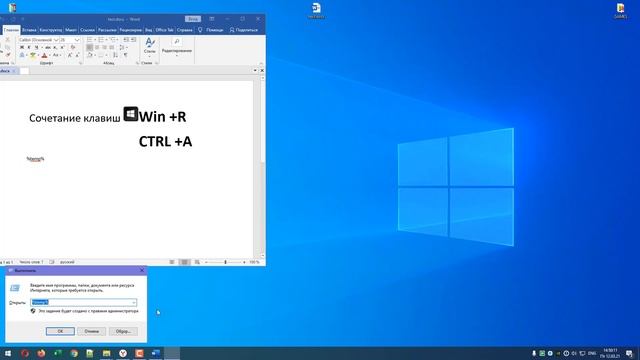The image size is (640, 360).
Task: Center text in Word
Action: point(97,47)
